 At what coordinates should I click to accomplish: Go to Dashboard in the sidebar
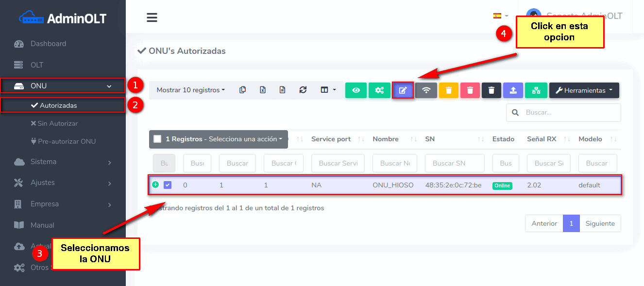(x=48, y=44)
